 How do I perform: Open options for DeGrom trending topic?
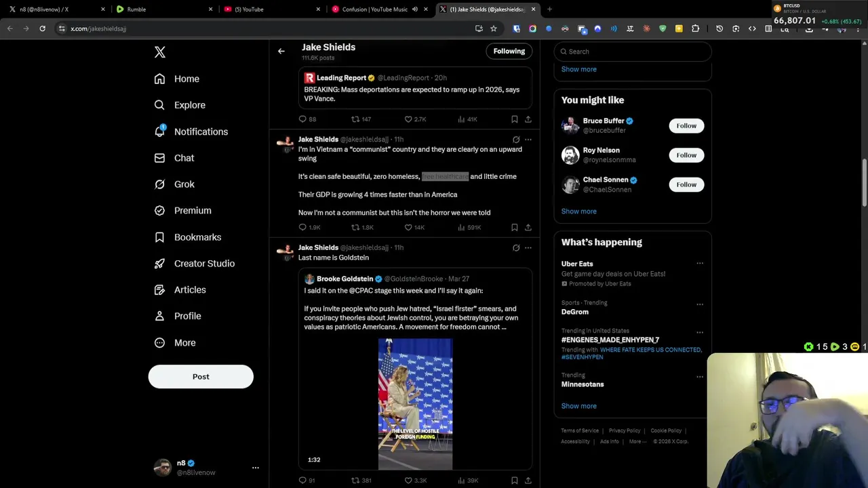(x=700, y=304)
